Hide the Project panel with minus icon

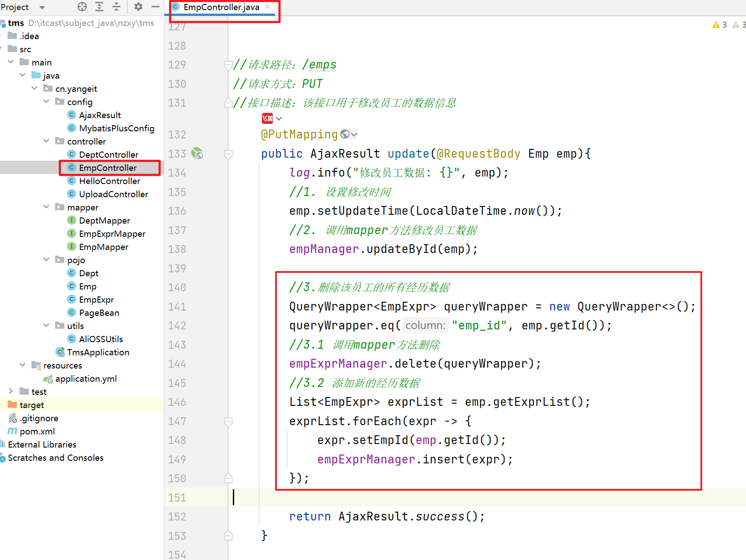[x=155, y=7]
